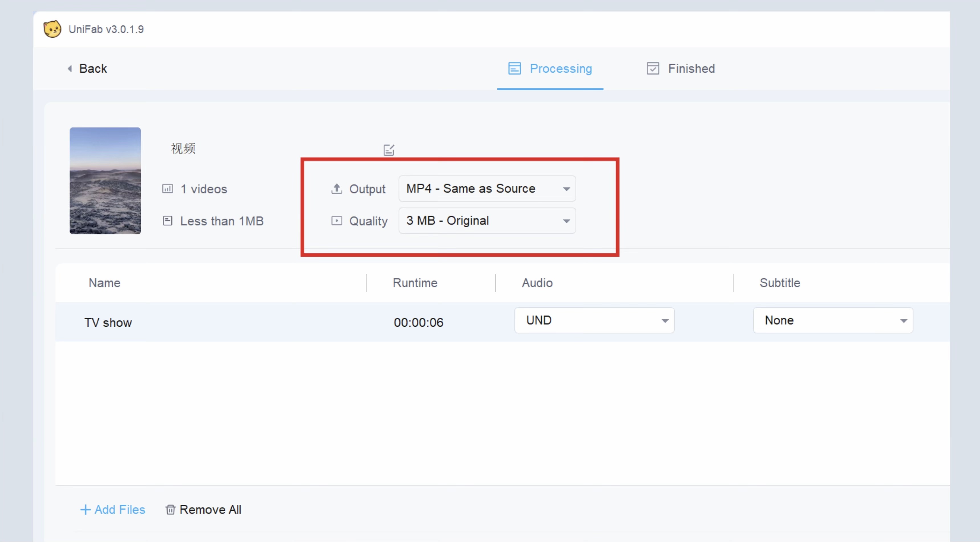The width and height of the screenshot is (980, 542).
Task: Open the Quality size dropdown
Action: [x=487, y=221]
